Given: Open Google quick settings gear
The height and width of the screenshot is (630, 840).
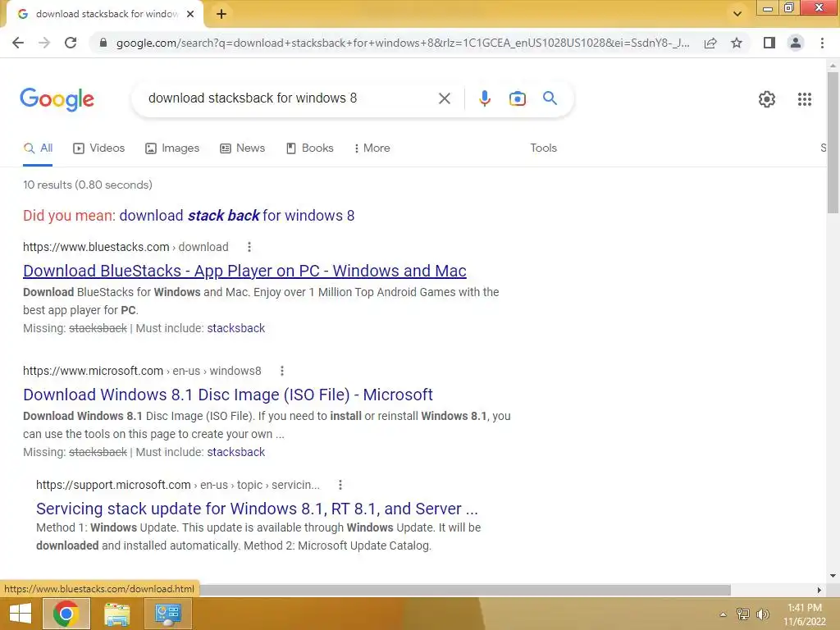Looking at the screenshot, I should click(x=767, y=99).
